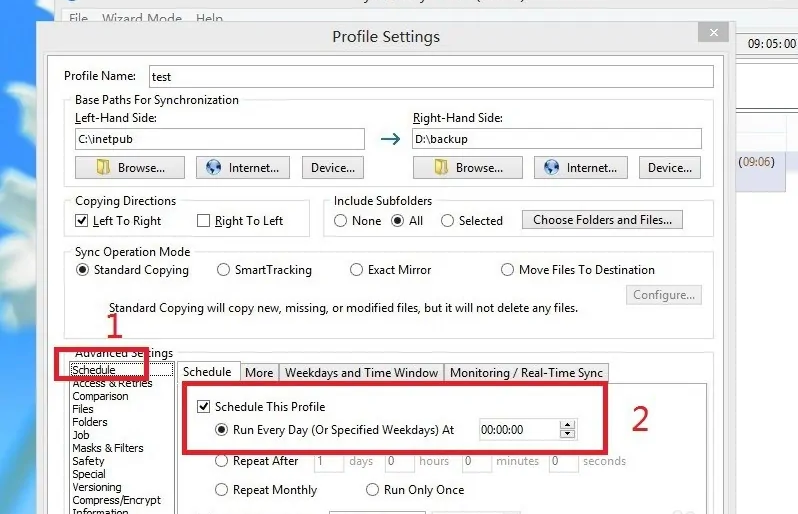Select Special in the settings list
Screen dimensions: 798x514
[x=89, y=474]
